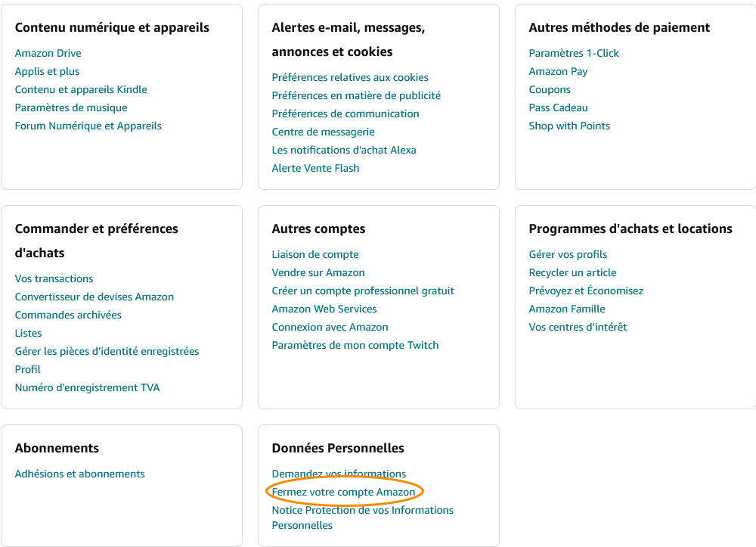Go to Adhésions et abonnements
The height and width of the screenshot is (547, 756).
tap(79, 474)
